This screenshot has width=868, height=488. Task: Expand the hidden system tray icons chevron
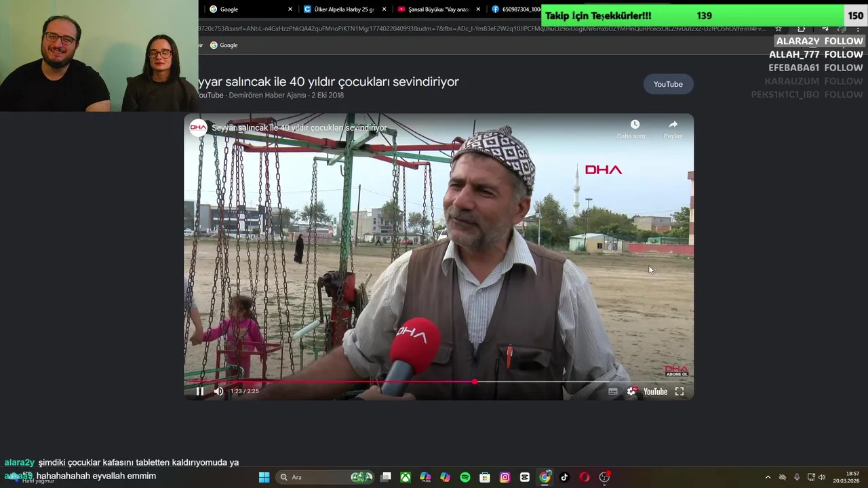[x=768, y=477]
